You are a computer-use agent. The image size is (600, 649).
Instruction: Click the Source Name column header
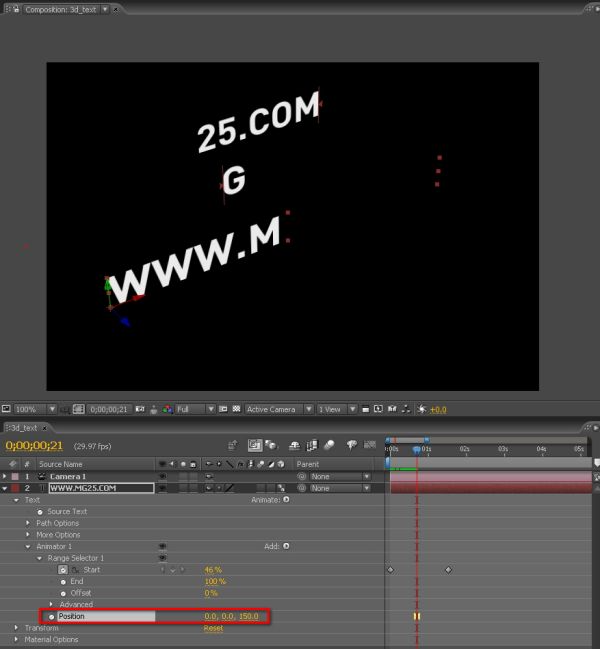pyautogui.click(x=60, y=464)
